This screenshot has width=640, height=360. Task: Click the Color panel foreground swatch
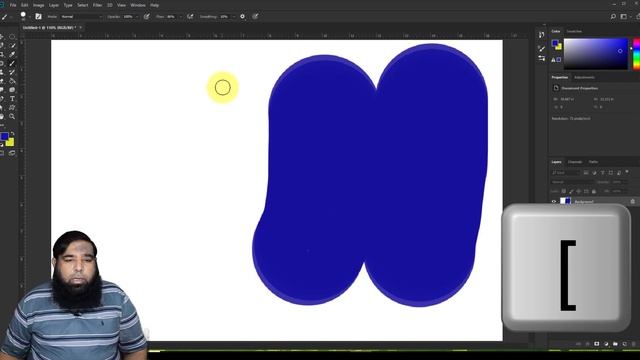(555, 43)
